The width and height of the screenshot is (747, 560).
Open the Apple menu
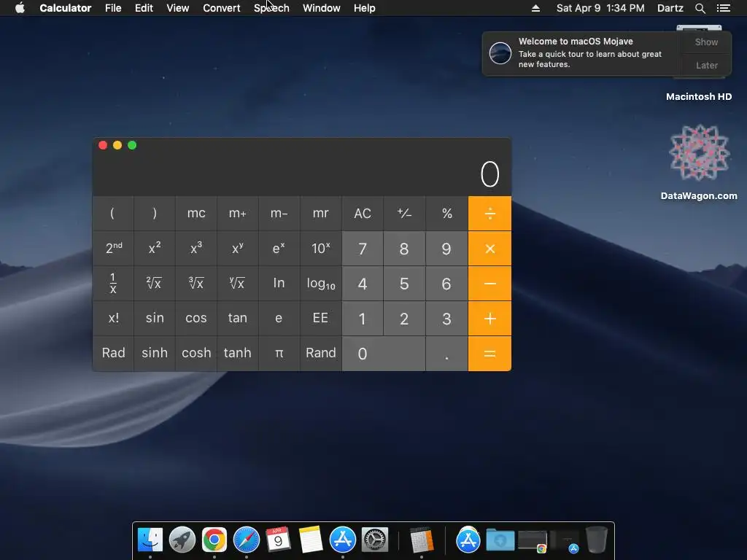pyautogui.click(x=20, y=8)
